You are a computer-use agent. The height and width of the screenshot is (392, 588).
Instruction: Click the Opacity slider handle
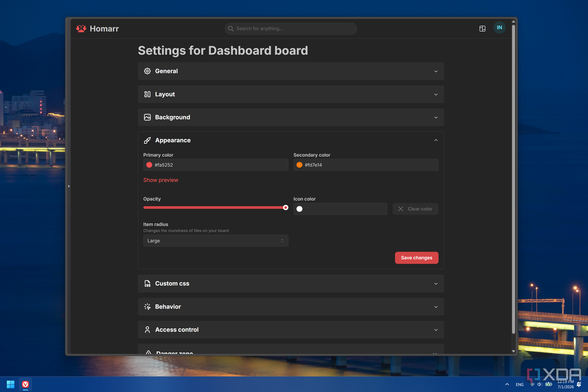point(286,207)
